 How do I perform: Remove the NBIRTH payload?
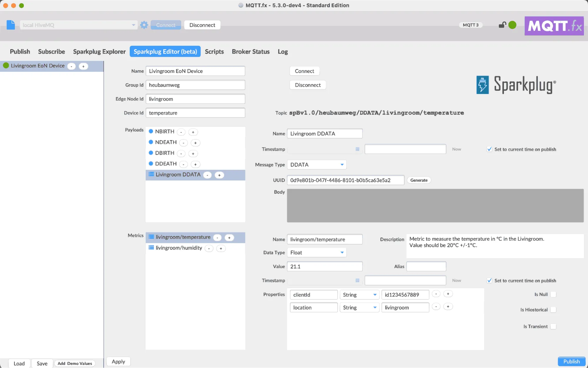pos(181,132)
